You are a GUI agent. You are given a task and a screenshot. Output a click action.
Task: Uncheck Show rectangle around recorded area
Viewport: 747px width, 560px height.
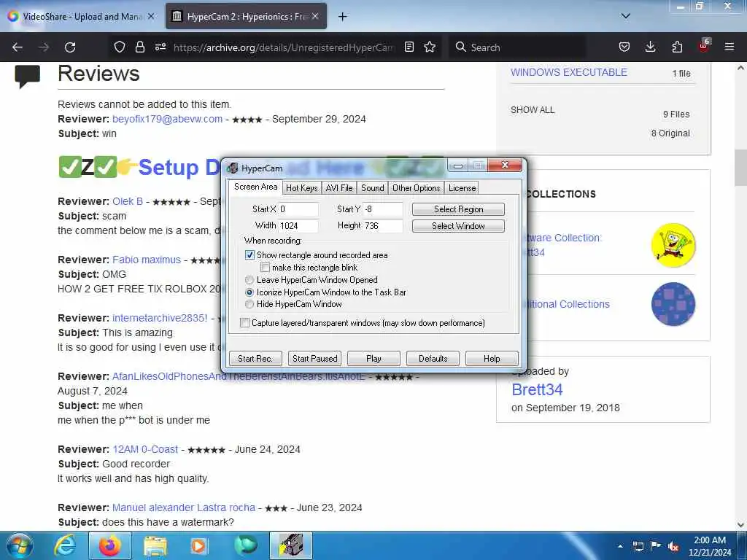pos(249,254)
